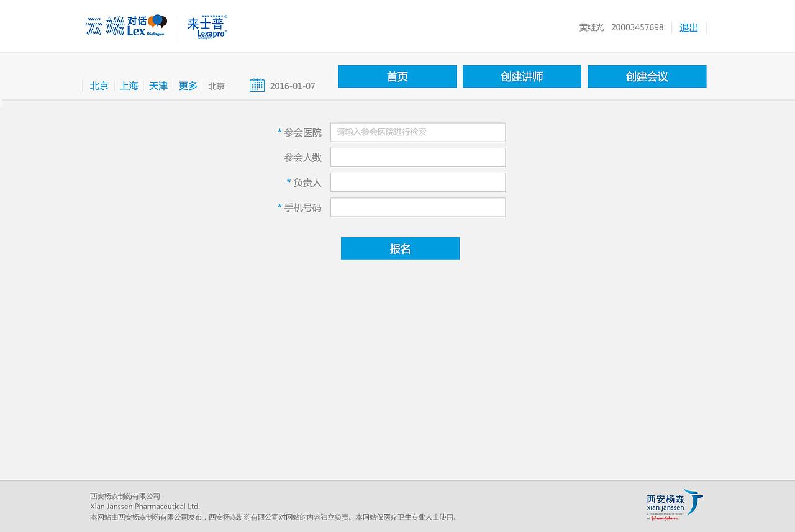Select the 北京 city tab
Screen dimensions: 795x532
point(99,86)
